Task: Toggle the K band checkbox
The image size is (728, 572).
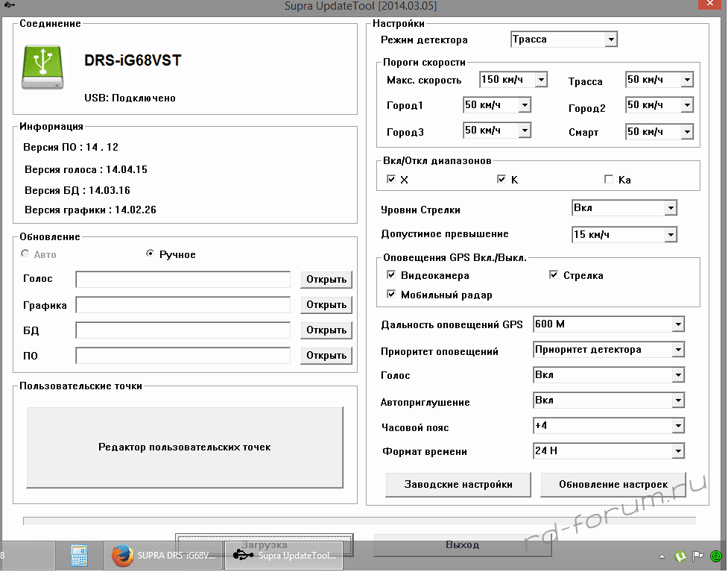Action: [501, 180]
